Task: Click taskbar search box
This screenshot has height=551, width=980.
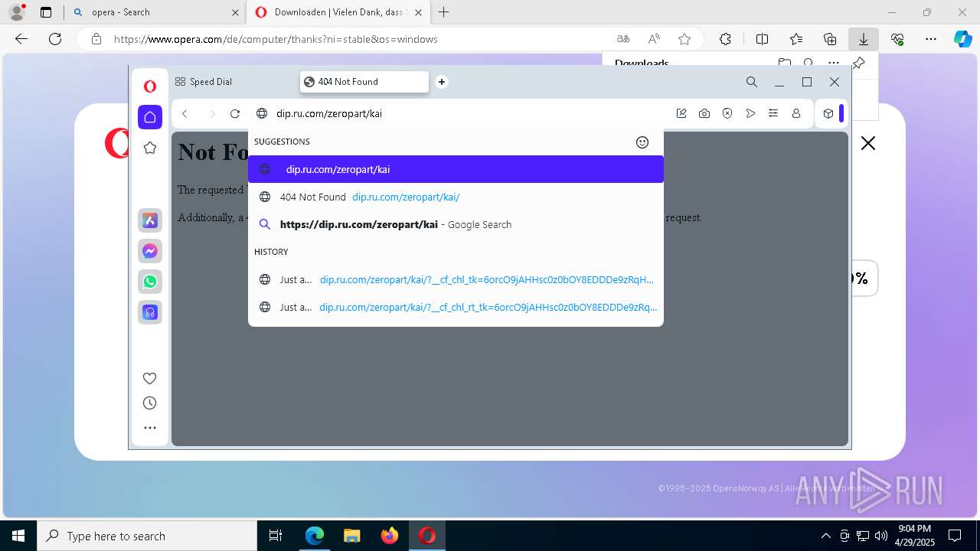Action: (x=147, y=536)
